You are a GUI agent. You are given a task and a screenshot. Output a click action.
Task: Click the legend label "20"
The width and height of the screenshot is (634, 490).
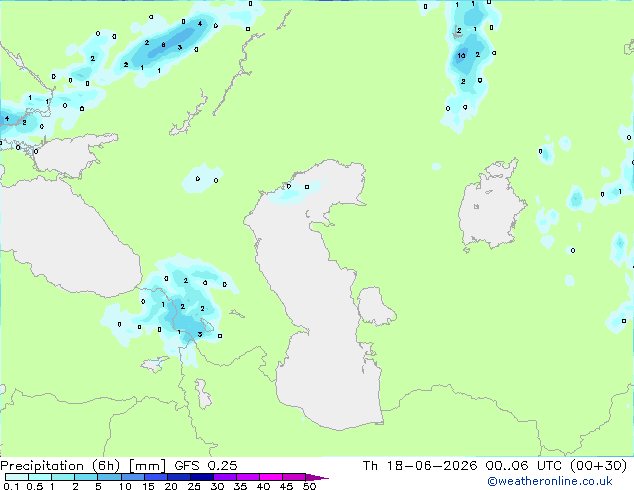click(171, 486)
